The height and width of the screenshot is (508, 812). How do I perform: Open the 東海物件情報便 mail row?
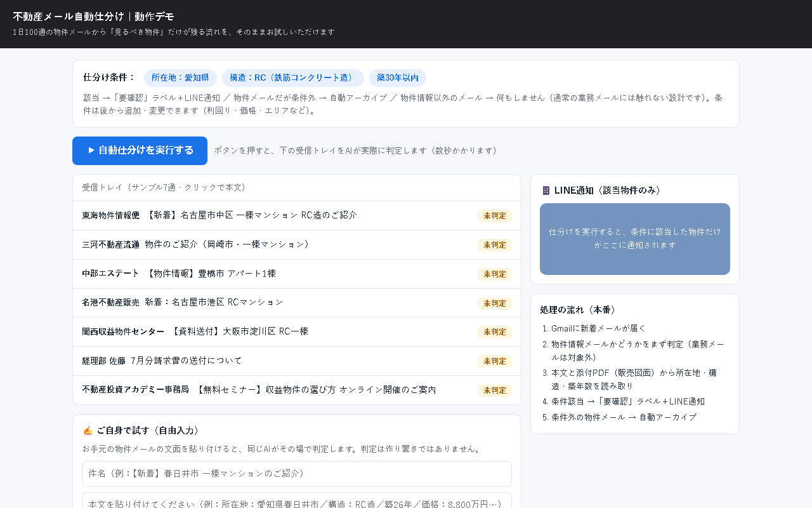[x=297, y=216]
